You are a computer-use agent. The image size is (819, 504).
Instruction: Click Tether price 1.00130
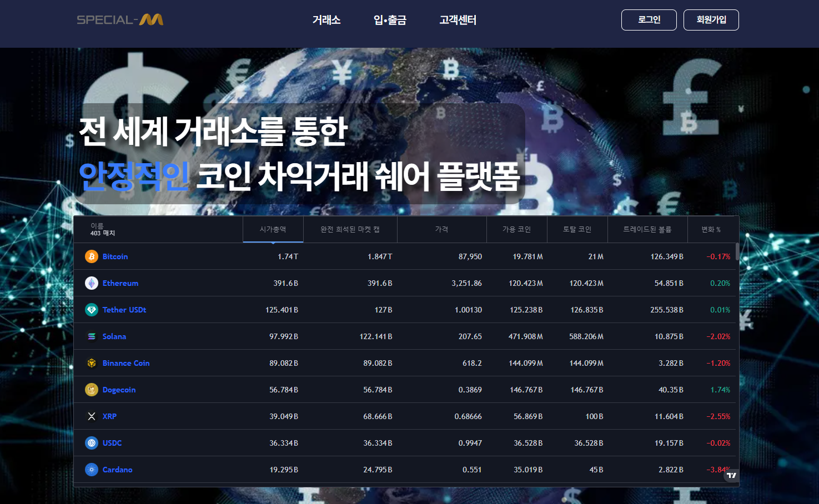tap(469, 310)
